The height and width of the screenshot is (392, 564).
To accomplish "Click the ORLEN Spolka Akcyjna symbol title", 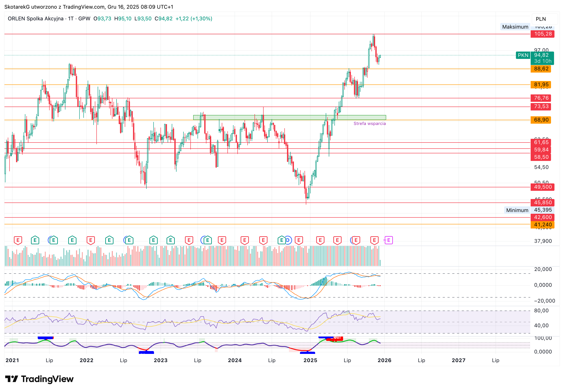I will click(x=36, y=19).
